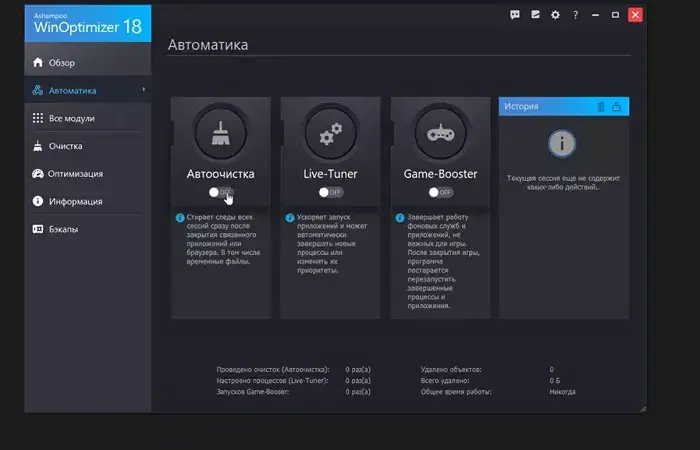
Task: Select Очистка from the sidebar
Action: pyautogui.click(x=65, y=146)
